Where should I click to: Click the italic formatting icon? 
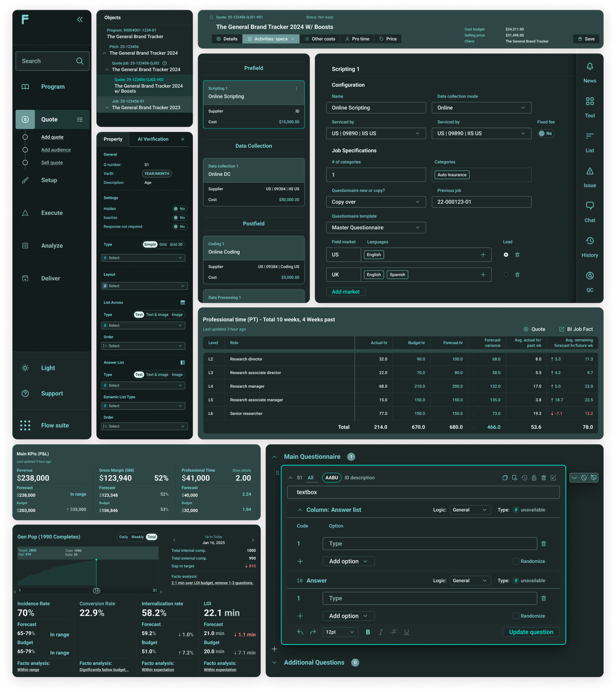click(x=380, y=632)
